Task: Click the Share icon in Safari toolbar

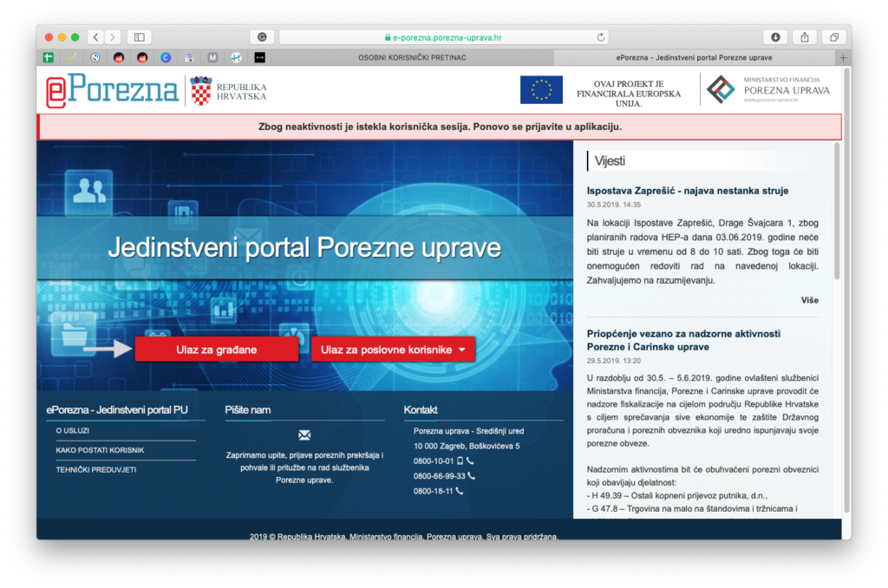Action: [804, 37]
